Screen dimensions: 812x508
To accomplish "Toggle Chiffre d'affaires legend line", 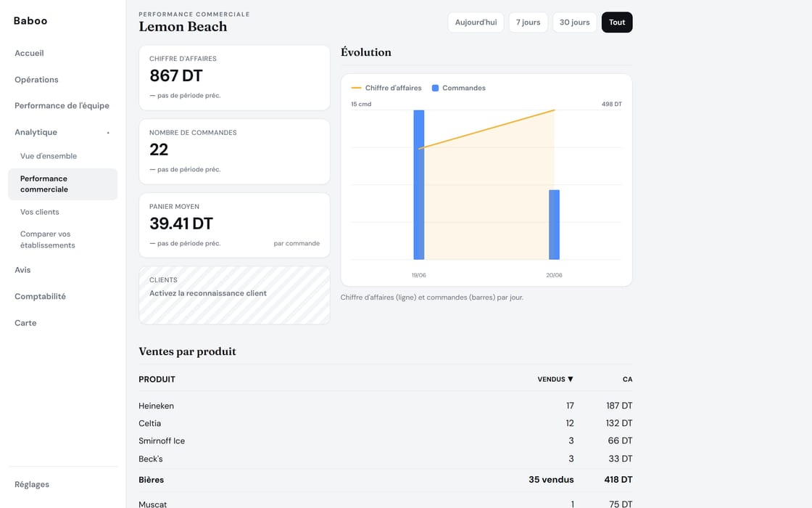I will [x=386, y=88].
